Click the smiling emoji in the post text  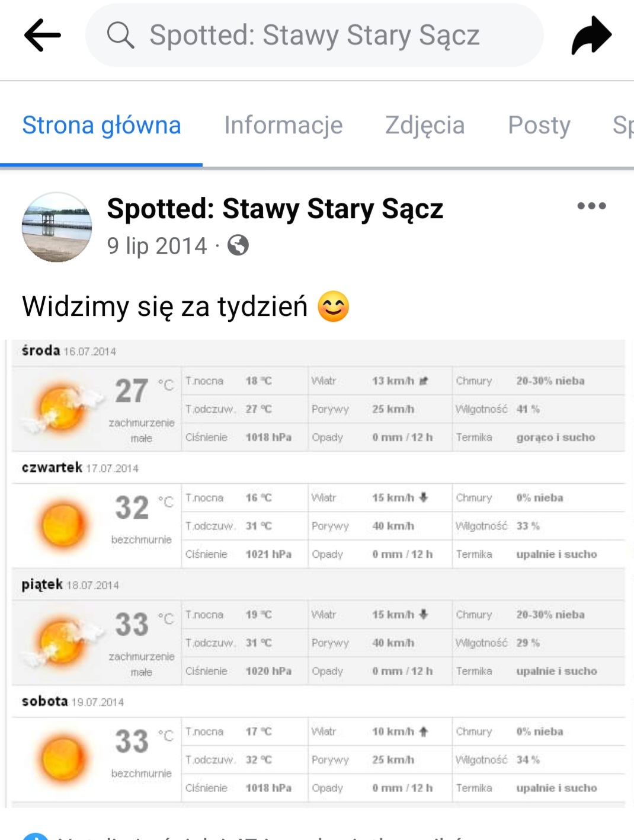334,307
